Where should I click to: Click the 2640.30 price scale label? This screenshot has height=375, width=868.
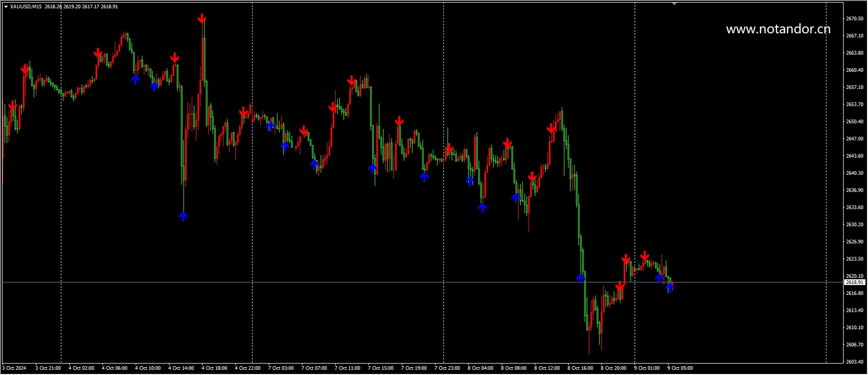854,173
